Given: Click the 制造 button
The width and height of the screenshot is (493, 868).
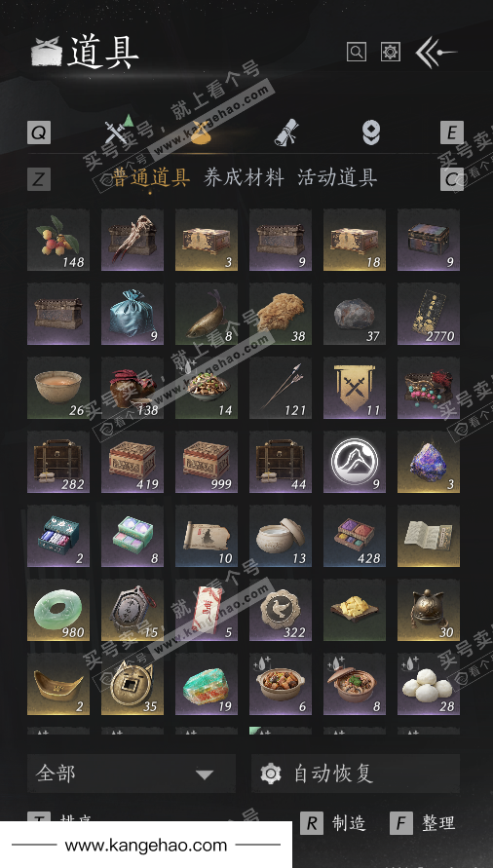Looking at the screenshot, I should click(333, 823).
